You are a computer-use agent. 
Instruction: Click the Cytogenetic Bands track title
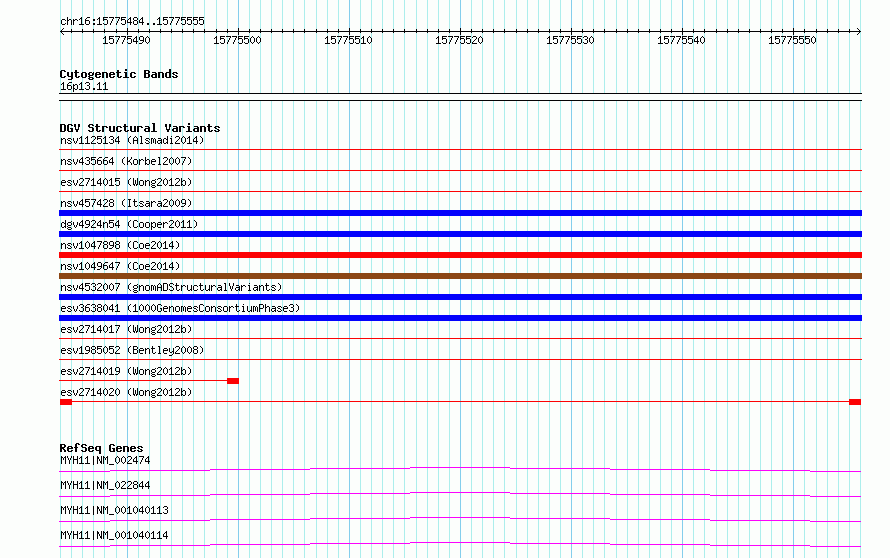(119, 74)
